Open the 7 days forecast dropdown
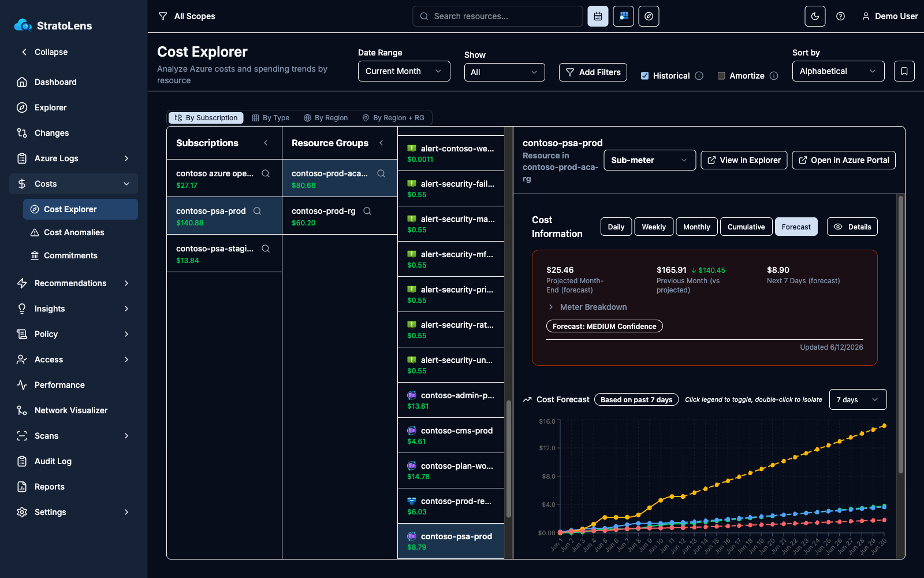Viewport: 924px width, 578px height. tap(858, 399)
